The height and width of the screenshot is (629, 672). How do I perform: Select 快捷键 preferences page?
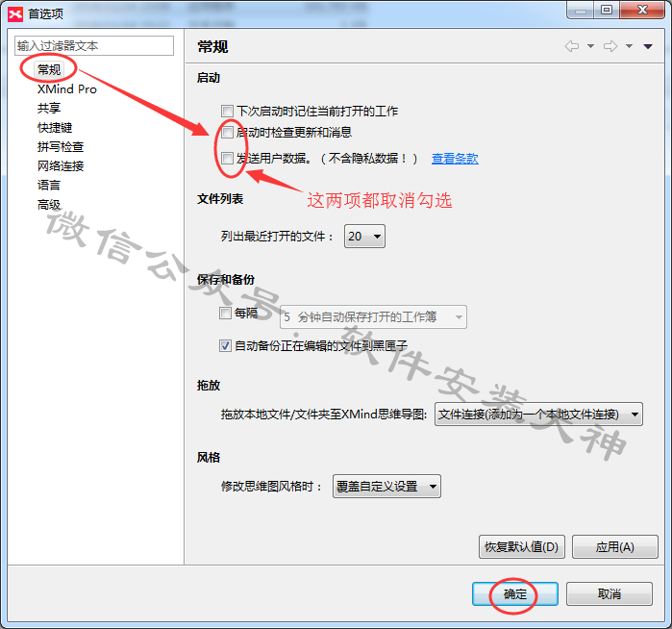pos(55,127)
